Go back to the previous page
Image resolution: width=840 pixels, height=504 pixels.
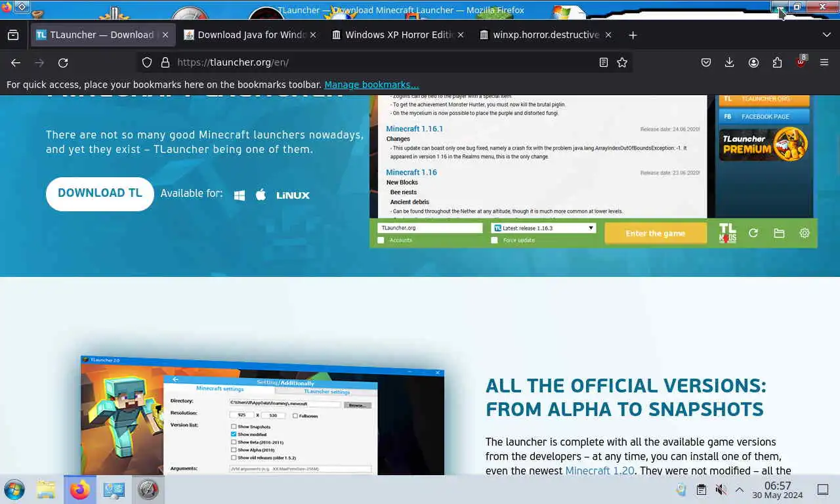pyautogui.click(x=16, y=62)
